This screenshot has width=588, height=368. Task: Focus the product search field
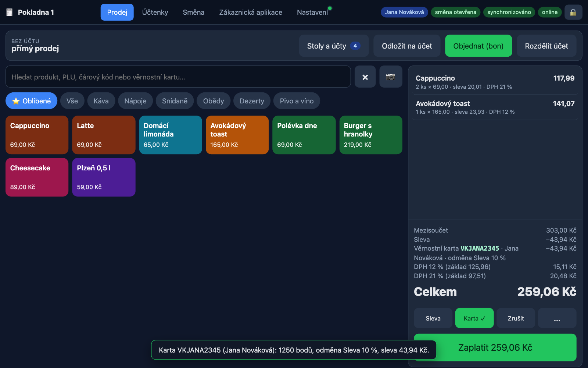[x=178, y=77]
